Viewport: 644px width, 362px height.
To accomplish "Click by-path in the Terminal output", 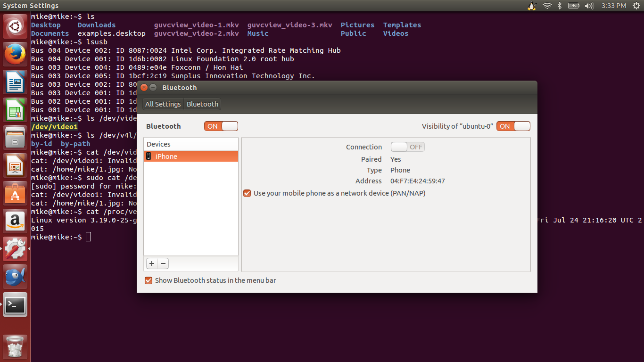I will (x=75, y=144).
